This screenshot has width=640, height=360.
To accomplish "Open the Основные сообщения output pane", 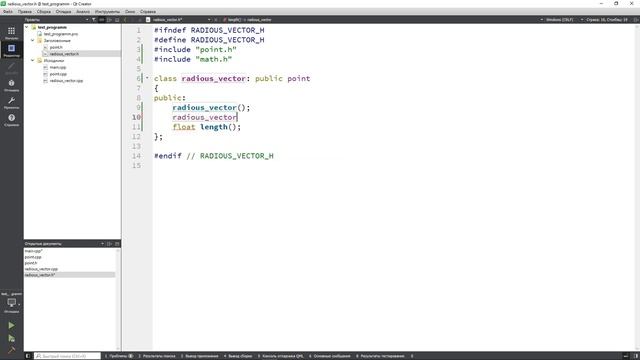I will (x=330, y=356).
